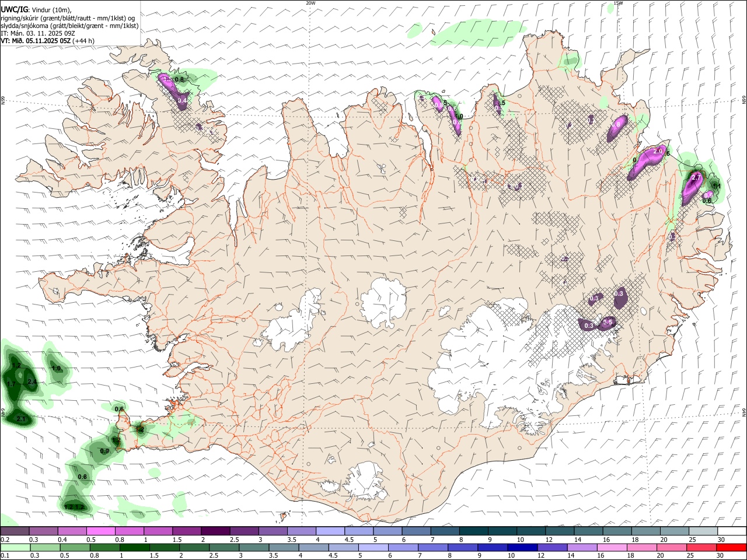747x560 pixels.
Task: Click the '0.4' label in top legend row
Action: click(x=63, y=540)
